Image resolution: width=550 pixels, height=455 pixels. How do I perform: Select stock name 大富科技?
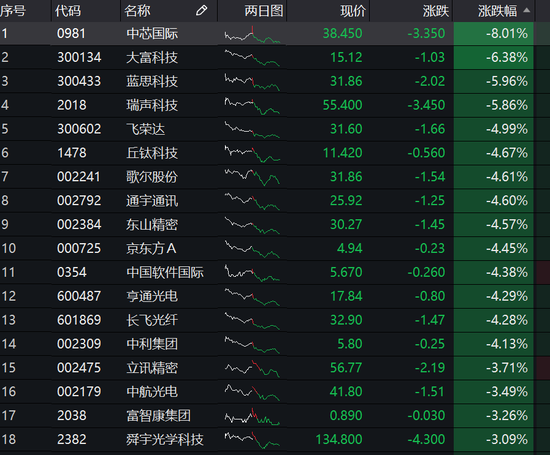coord(152,58)
